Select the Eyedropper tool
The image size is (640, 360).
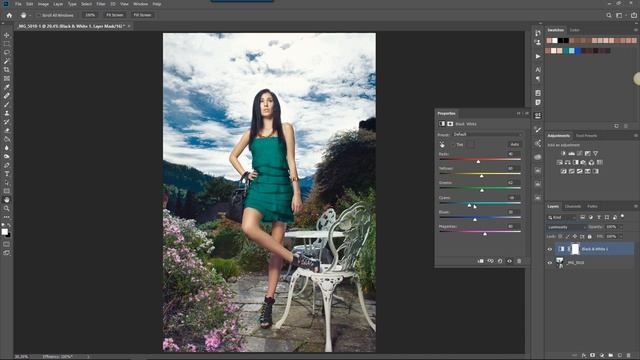(x=7, y=87)
